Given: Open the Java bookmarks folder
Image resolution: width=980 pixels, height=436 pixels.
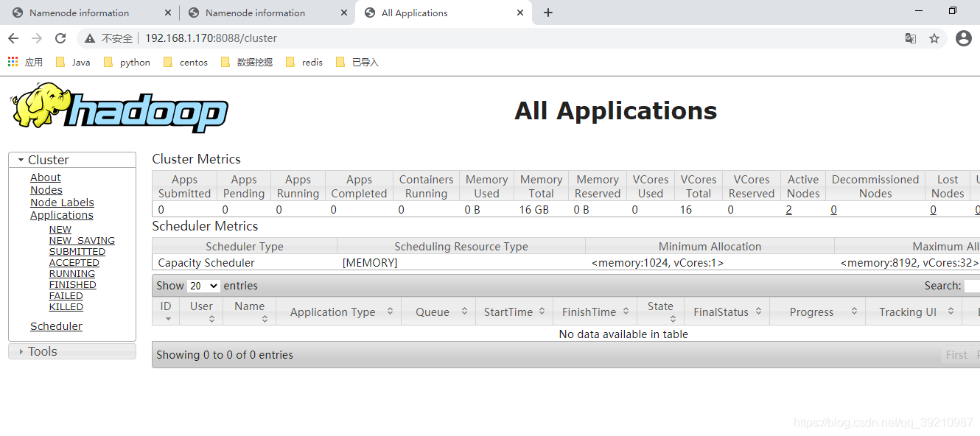Looking at the screenshot, I should coord(73,62).
